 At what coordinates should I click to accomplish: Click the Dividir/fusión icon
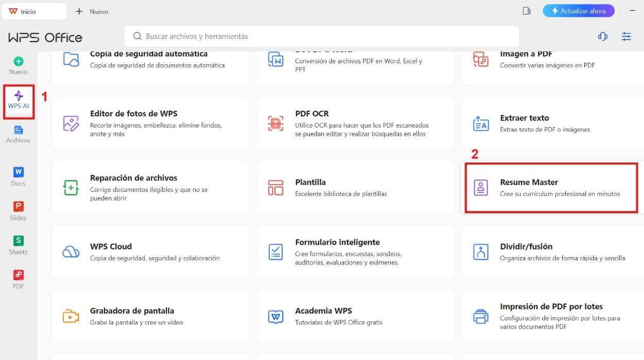(481, 251)
